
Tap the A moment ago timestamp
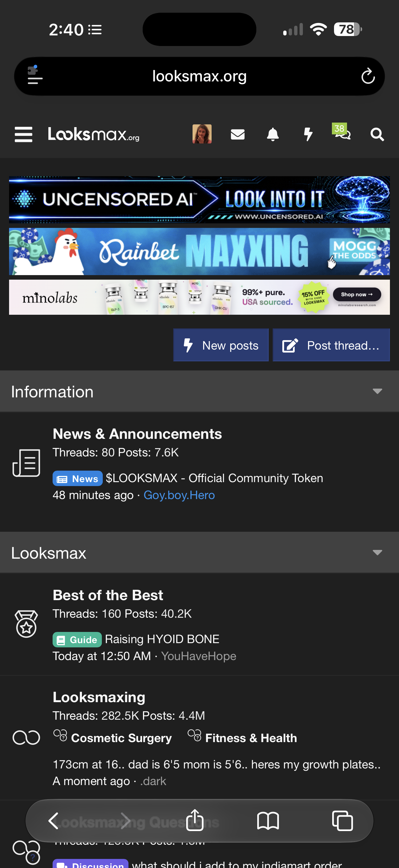point(91,781)
